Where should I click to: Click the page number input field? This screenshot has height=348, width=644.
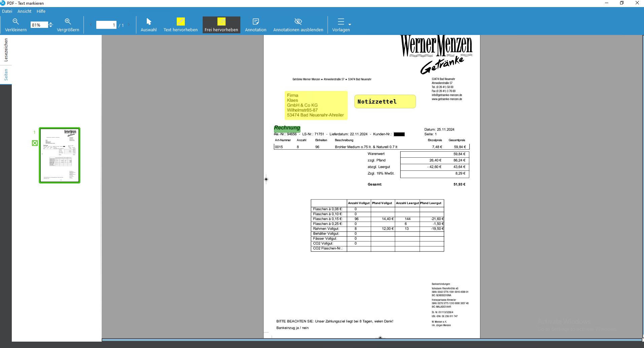106,25
